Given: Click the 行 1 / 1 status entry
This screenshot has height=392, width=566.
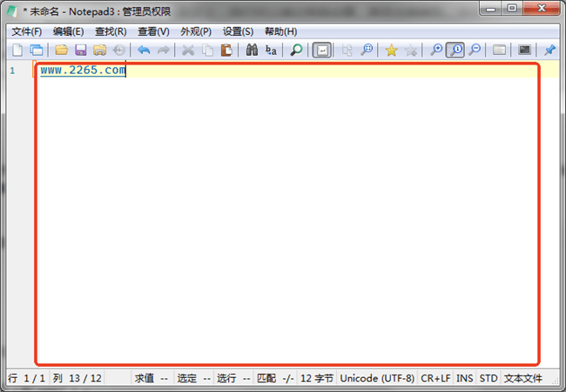Looking at the screenshot, I should (27, 378).
